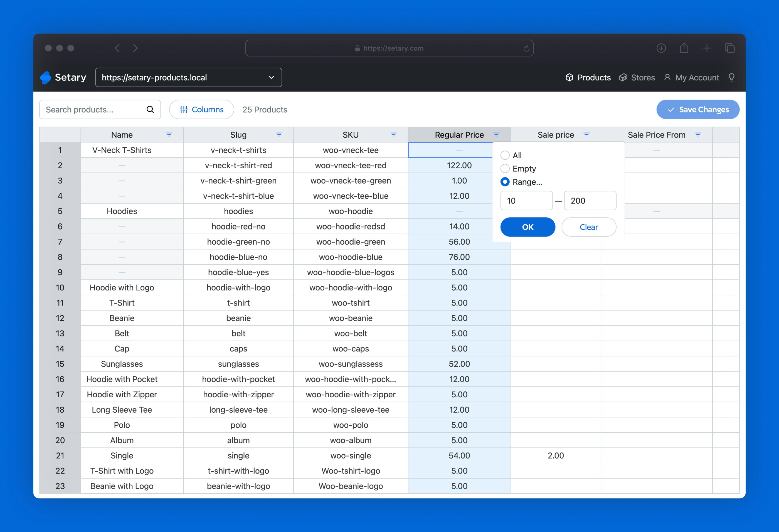Select the SKU column header

click(x=351, y=135)
